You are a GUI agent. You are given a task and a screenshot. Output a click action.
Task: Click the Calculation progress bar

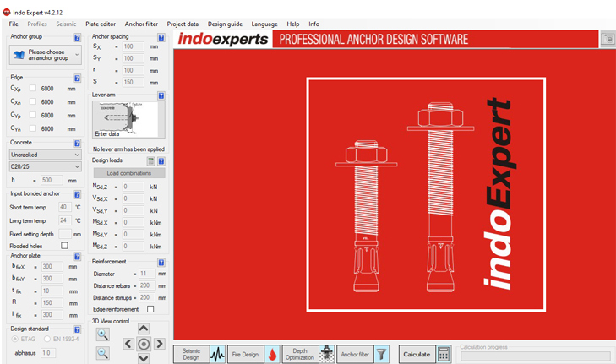point(536,356)
